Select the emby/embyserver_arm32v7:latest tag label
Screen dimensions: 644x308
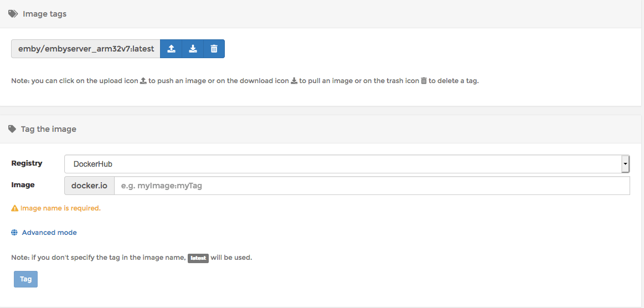tap(86, 49)
